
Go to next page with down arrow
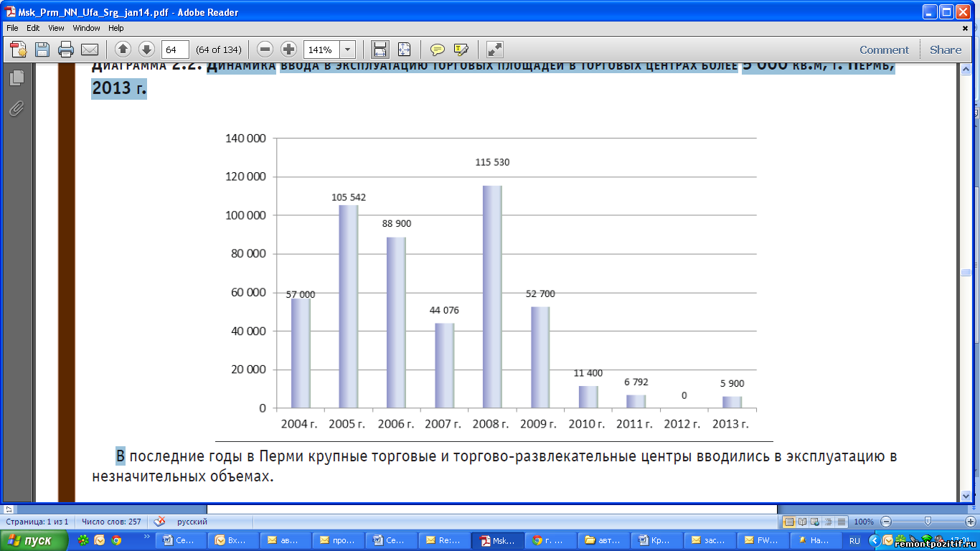point(146,50)
